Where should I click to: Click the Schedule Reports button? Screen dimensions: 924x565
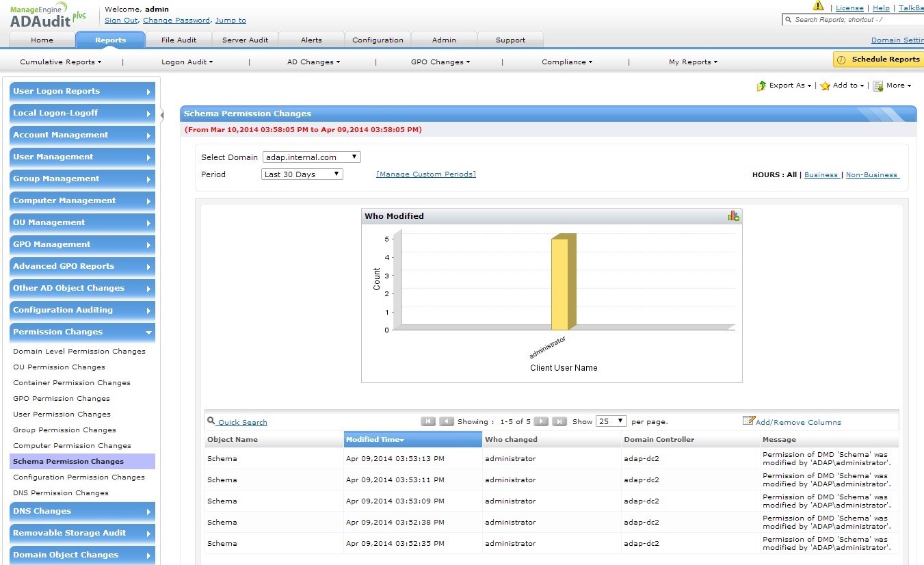(x=879, y=60)
